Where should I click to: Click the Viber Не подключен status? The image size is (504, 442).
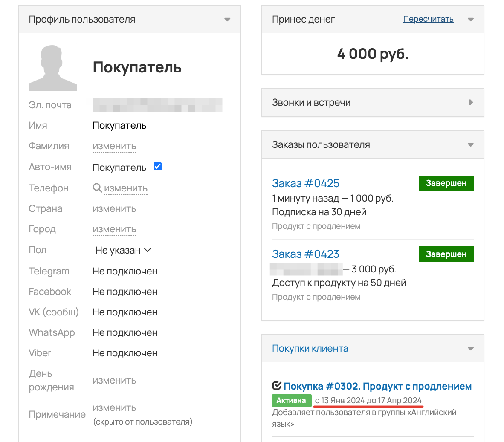point(125,353)
